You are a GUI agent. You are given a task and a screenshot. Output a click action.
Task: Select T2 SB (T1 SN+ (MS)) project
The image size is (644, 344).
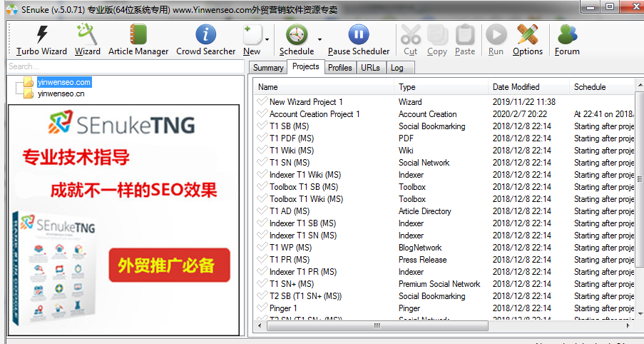(x=305, y=296)
